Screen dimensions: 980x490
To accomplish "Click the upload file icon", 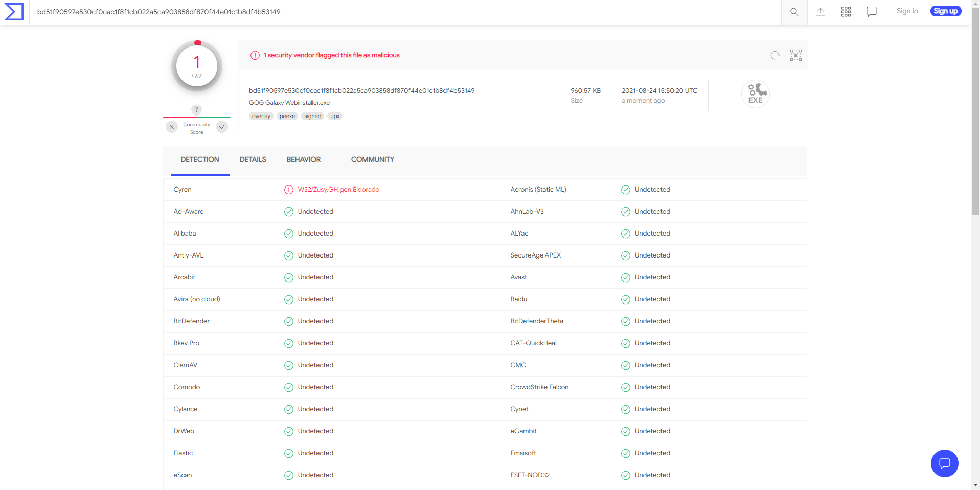I will coord(820,12).
